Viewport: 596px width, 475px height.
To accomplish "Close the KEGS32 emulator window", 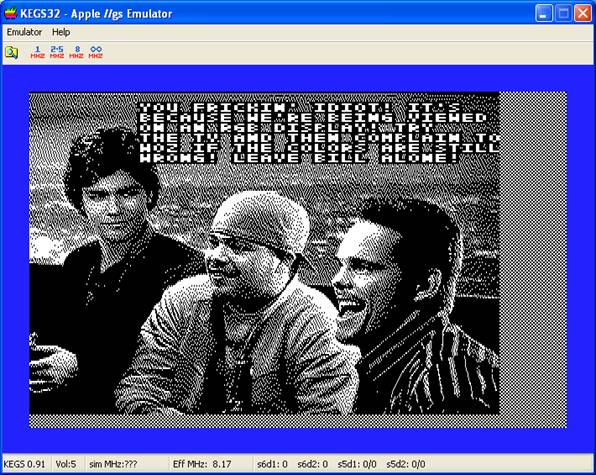I will click(x=583, y=13).
